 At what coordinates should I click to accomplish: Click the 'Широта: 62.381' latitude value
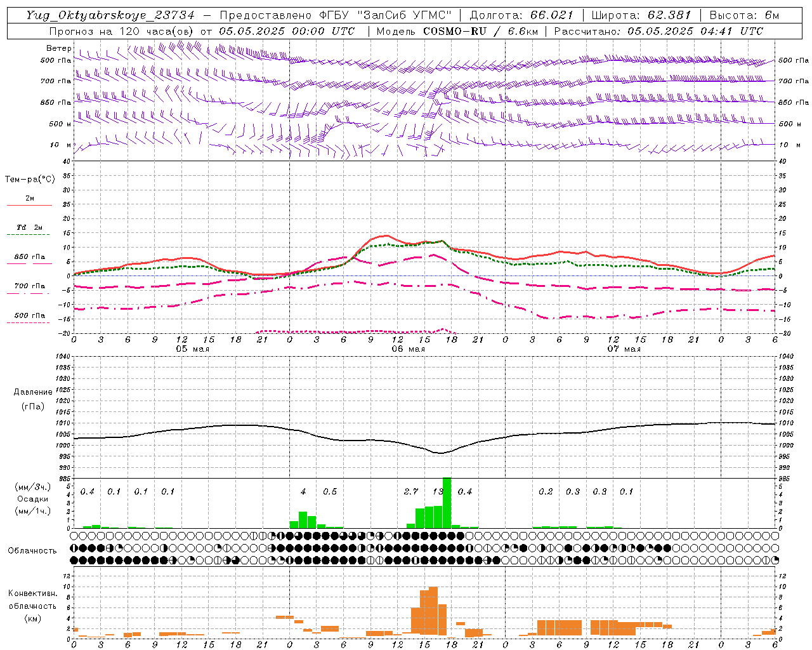point(641,15)
